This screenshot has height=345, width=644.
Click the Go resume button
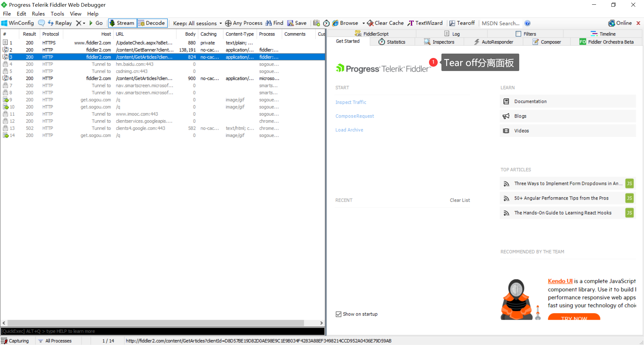click(96, 23)
